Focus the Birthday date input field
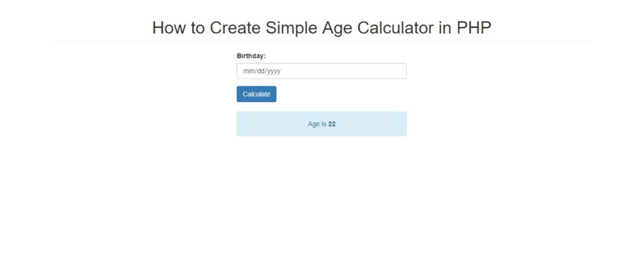The width and height of the screenshot is (644, 269). pyautogui.click(x=321, y=71)
